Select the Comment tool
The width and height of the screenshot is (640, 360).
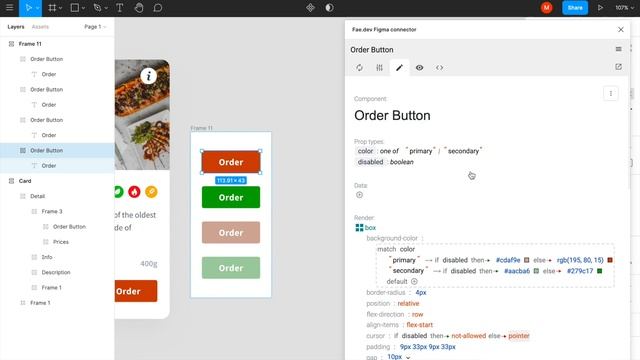point(158,8)
